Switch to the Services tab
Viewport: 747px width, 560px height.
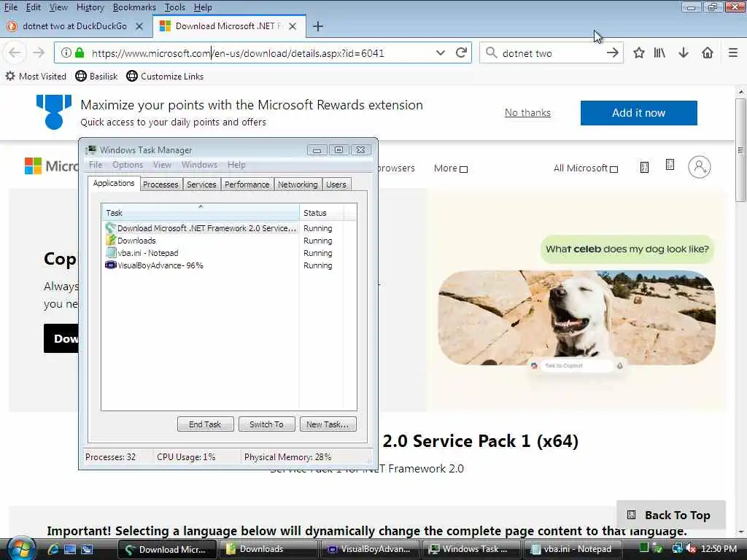pyautogui.click(x=201, y=184)
